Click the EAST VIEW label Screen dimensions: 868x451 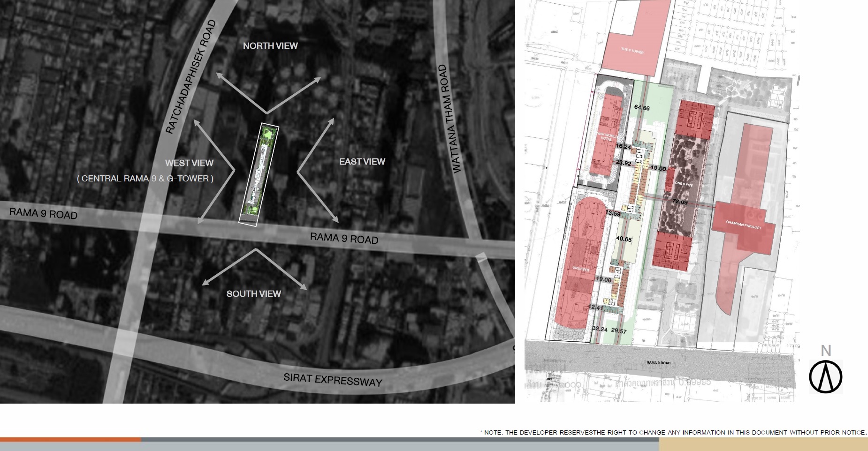(362, 162)
